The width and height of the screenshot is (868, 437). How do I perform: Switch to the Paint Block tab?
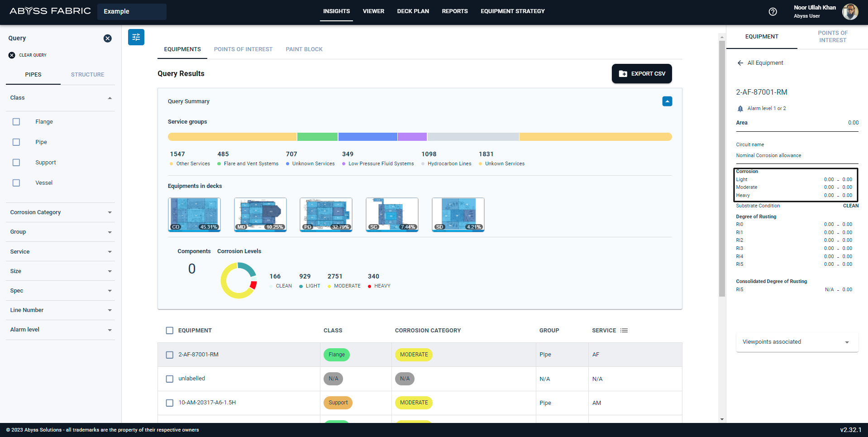304,49
